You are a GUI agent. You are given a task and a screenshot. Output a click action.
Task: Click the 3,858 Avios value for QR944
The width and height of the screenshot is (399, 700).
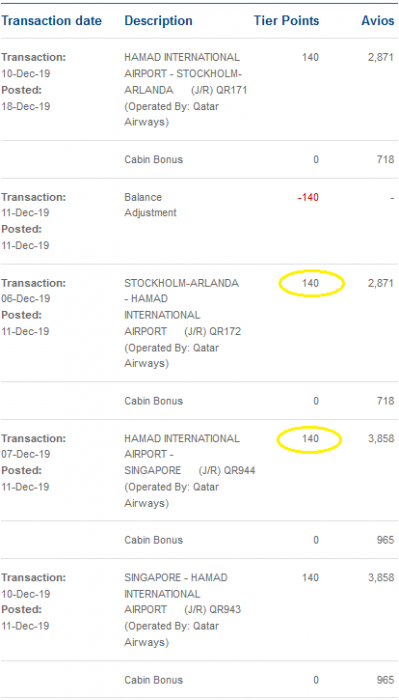[381, 438]
